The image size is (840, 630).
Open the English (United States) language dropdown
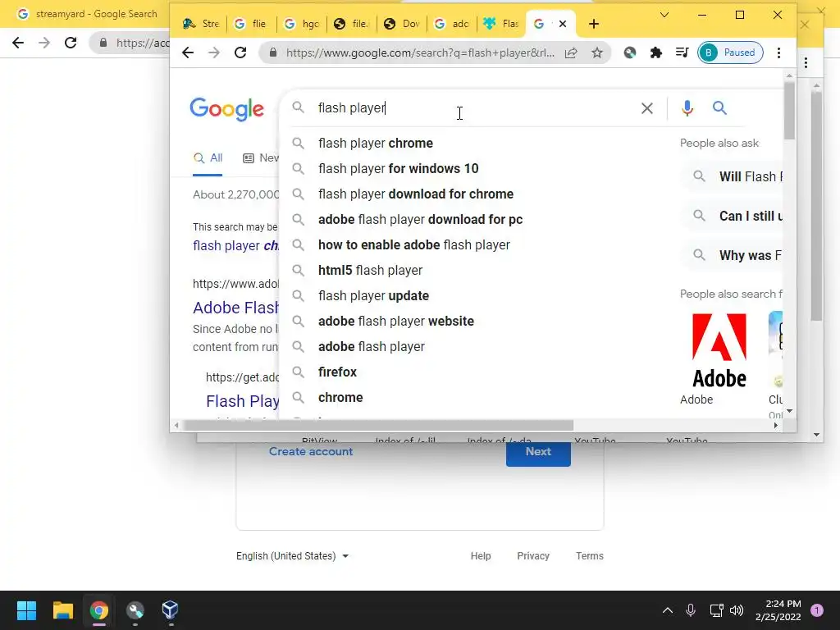click(293, 556)
